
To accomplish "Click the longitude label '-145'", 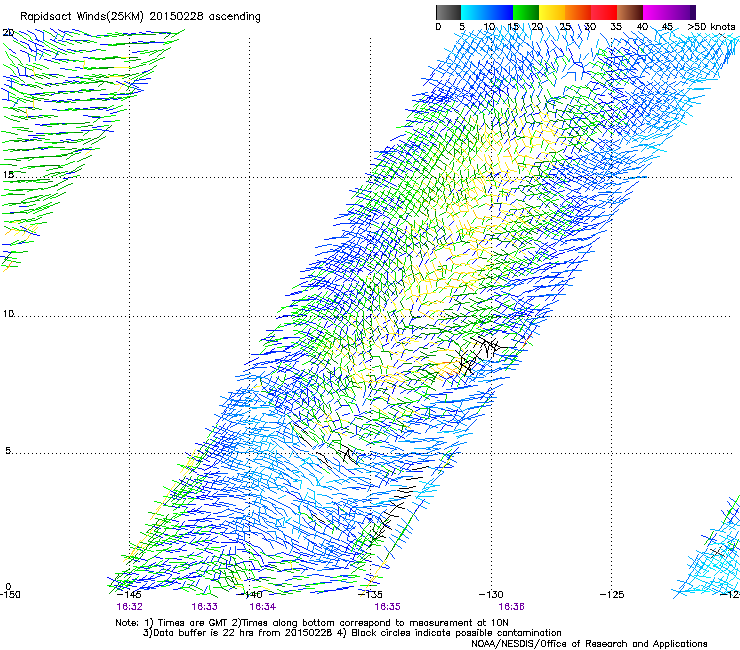I will click(x=129, y=594).
